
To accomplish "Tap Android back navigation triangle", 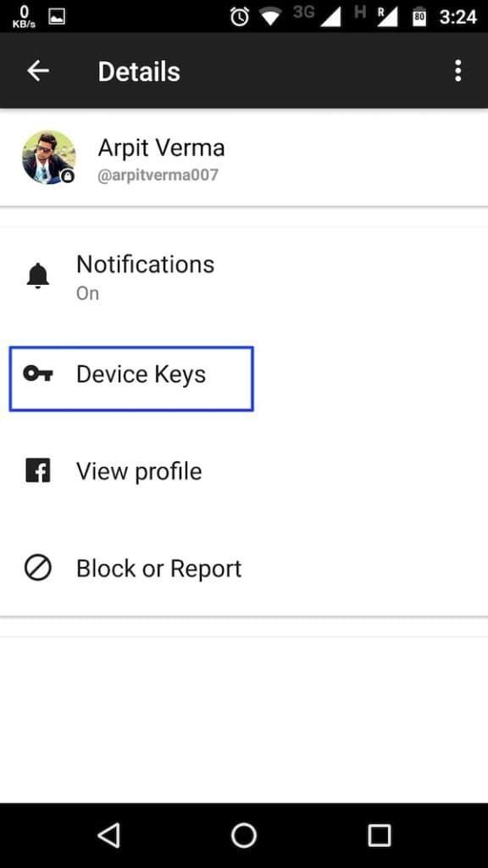I will click(109, 835).
